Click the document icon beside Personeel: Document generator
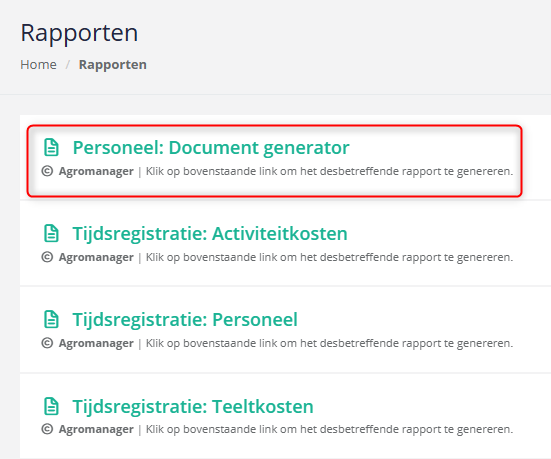551x459 pixels. [51, 147]
